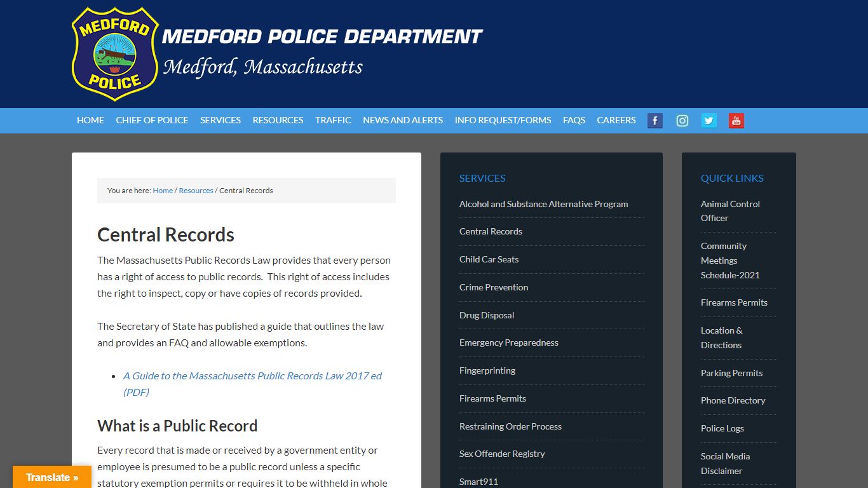Open the Medford Police Facebook page icon
The width and height of the screenshot is (868, 488).
coord(655,121)
